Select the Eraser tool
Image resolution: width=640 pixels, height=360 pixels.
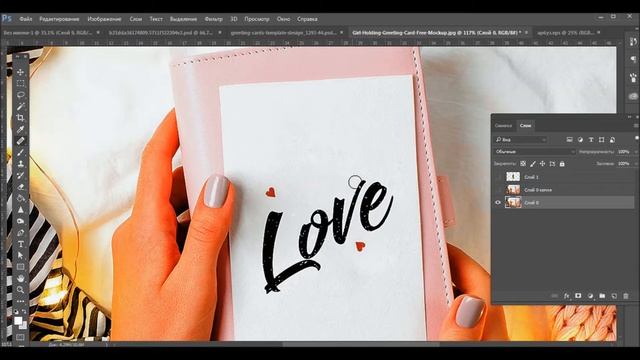point(20,187)
